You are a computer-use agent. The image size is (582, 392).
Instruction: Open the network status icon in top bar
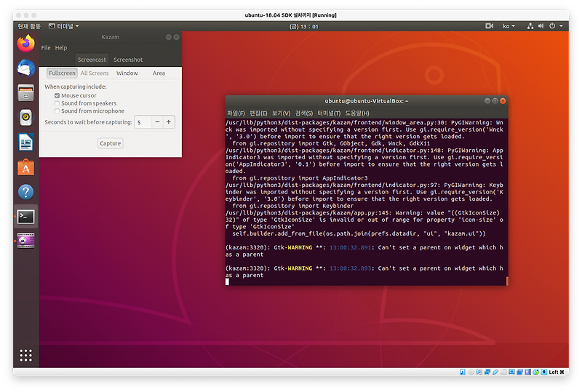tap(530, 26)
